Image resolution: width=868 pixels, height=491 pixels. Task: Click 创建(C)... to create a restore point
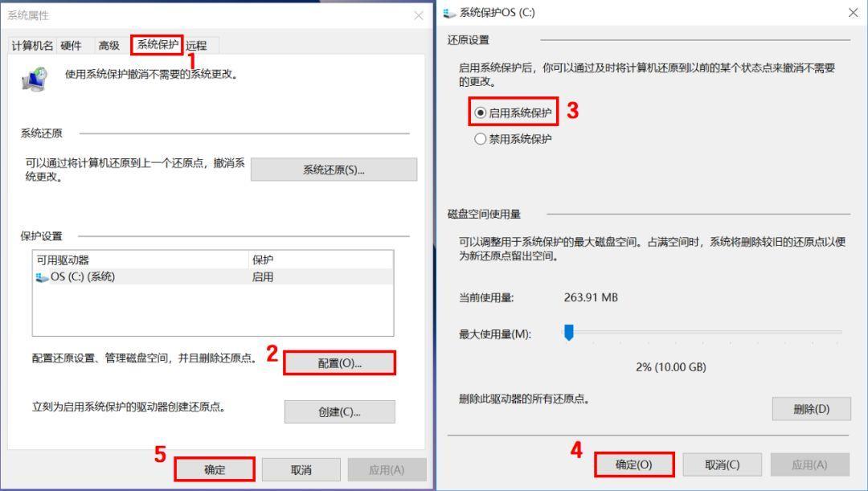tap(339, 411)
